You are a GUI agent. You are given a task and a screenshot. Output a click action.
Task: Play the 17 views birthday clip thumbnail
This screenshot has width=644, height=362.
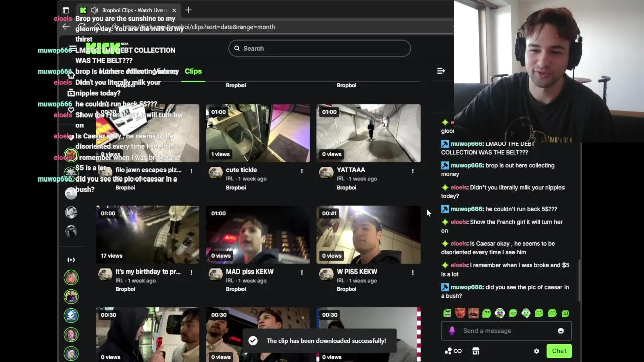(147, 235)
